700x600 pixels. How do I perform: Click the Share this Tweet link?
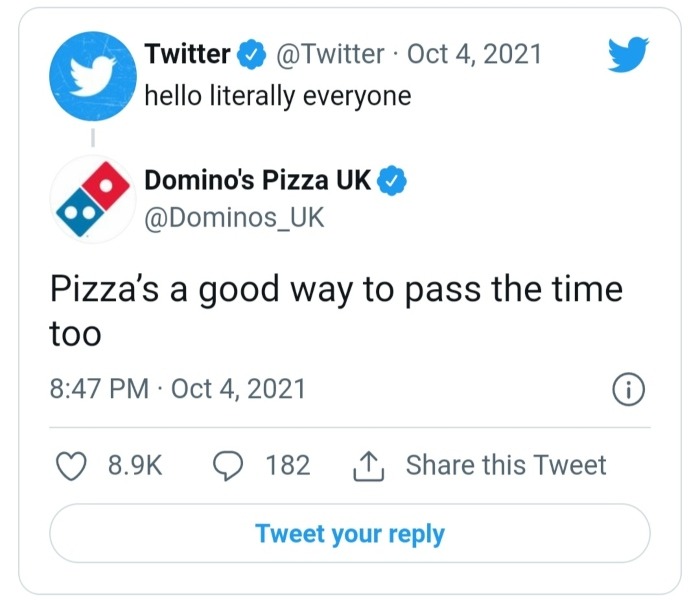click(x=506, y=465)
